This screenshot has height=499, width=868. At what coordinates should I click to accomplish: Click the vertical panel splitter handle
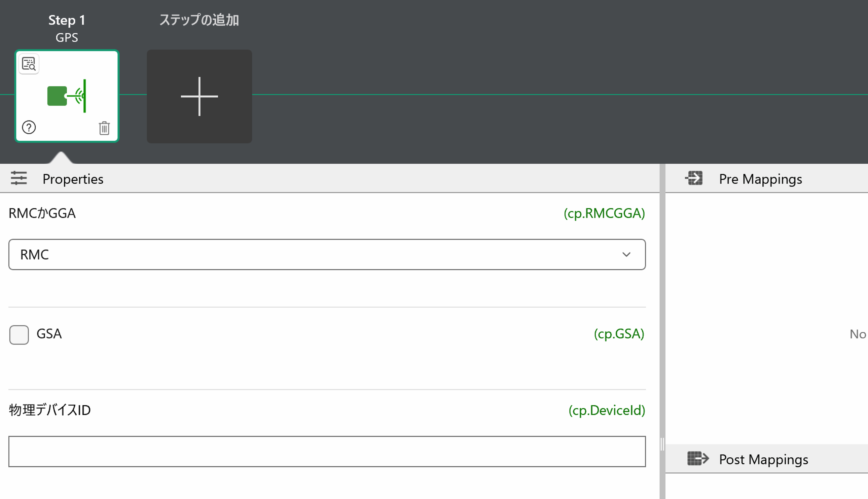tap(662, 444)
